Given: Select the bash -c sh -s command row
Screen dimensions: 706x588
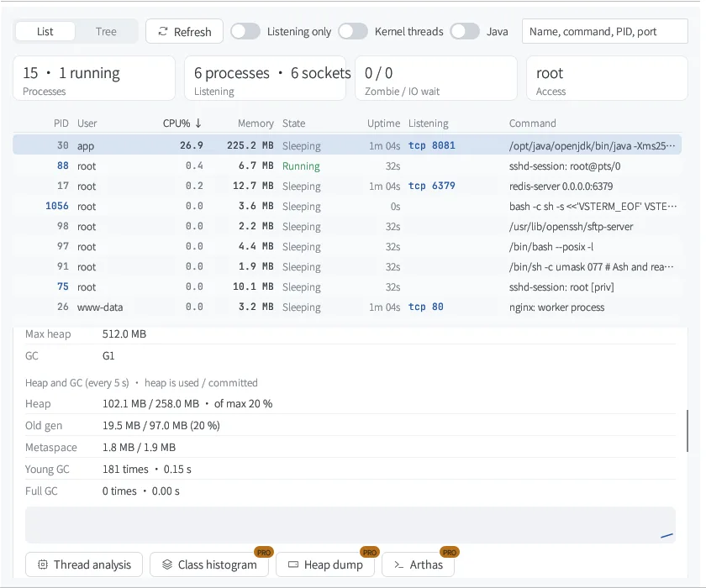Looking at the screenshot, I should coord(347,206).
